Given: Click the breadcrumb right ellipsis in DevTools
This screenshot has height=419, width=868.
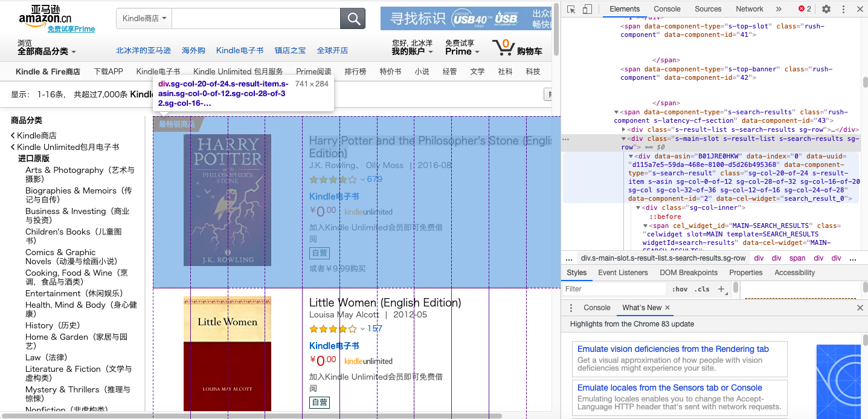Looking at the screenshot, I should click(854, 258).
